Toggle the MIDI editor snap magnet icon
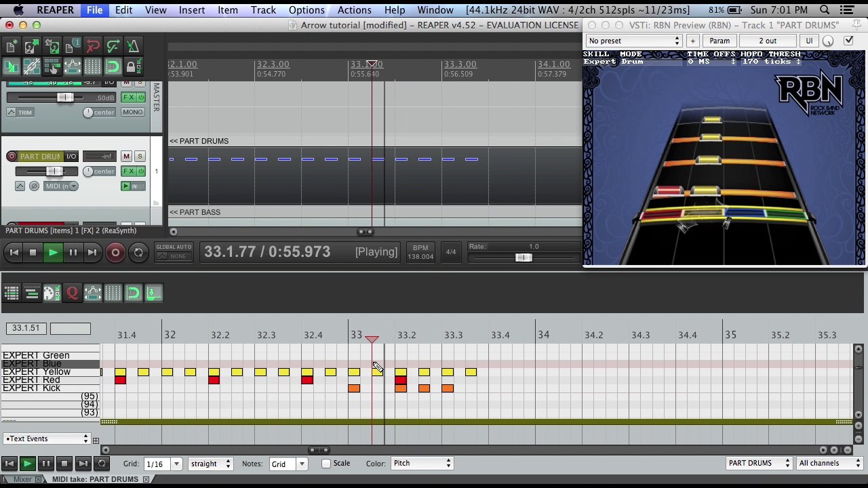Viewport: 868px width, 488px height. coord(133,293)
